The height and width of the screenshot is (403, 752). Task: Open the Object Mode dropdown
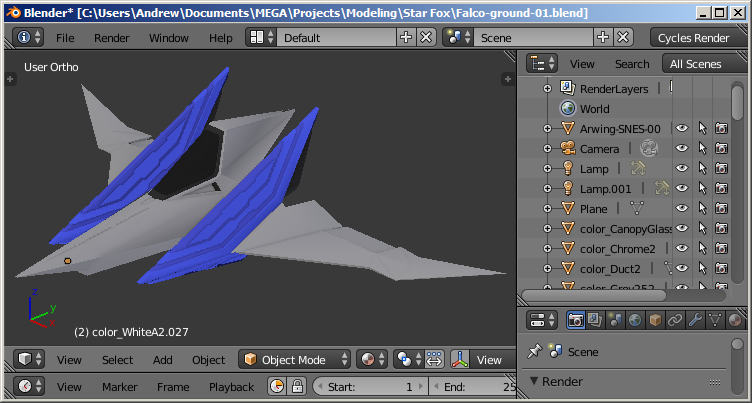(x=294, y=359)
